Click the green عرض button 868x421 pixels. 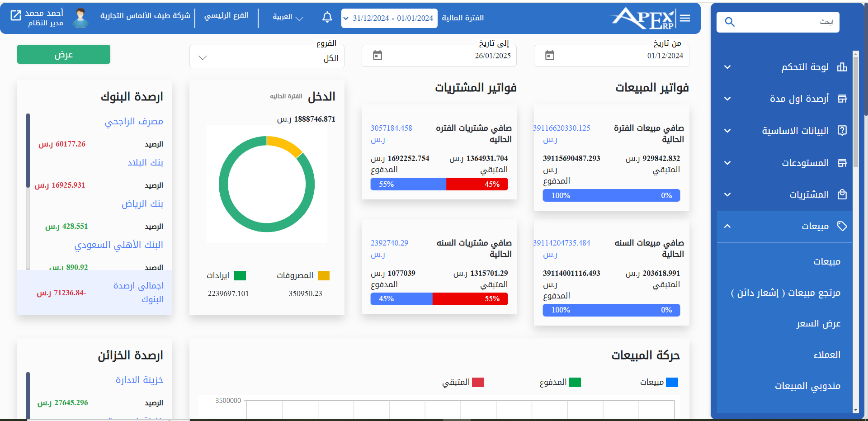pyautogui.click(x=63, y=54)
